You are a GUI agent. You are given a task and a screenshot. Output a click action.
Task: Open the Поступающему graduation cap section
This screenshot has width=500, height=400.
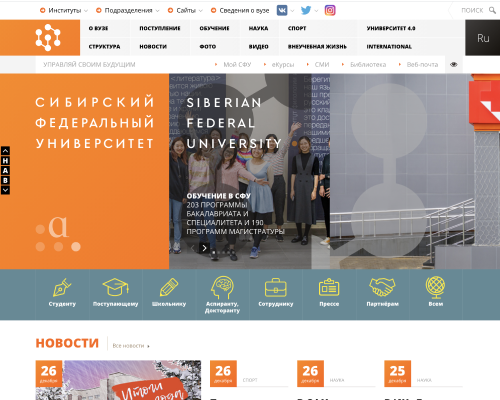click(x=116, y=293)
